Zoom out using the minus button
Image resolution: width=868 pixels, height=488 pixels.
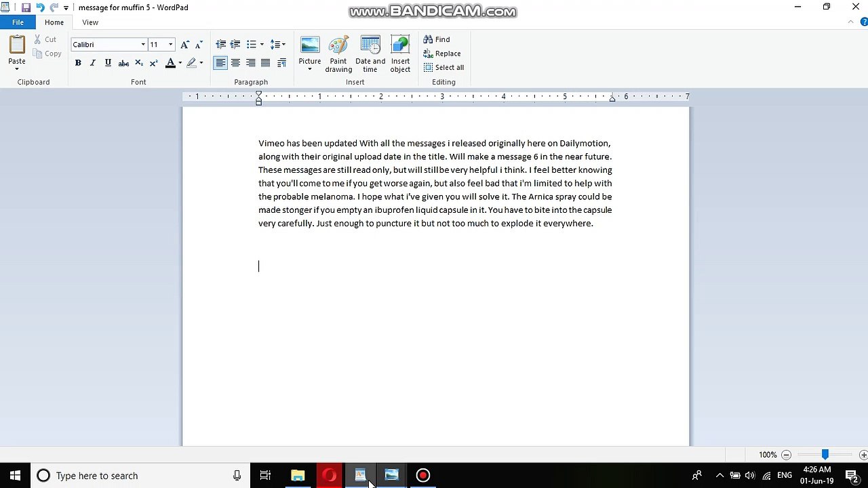coord(786,455)
